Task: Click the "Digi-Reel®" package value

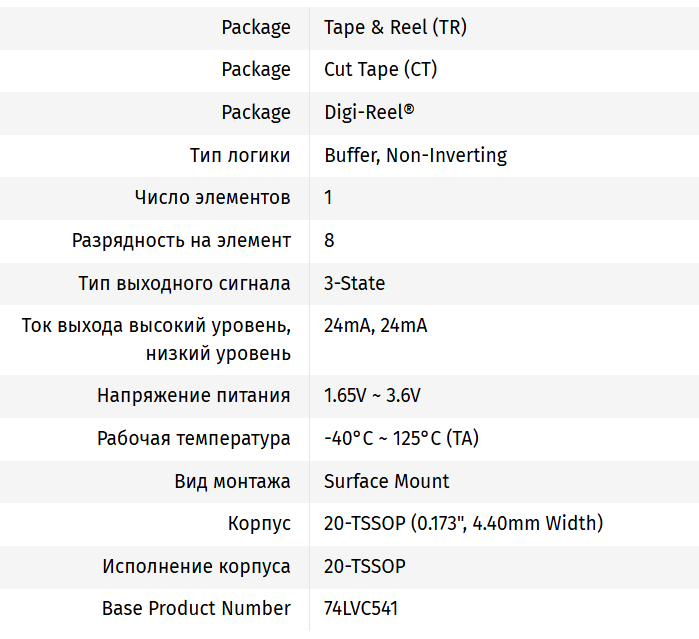Action: (368, 112)
